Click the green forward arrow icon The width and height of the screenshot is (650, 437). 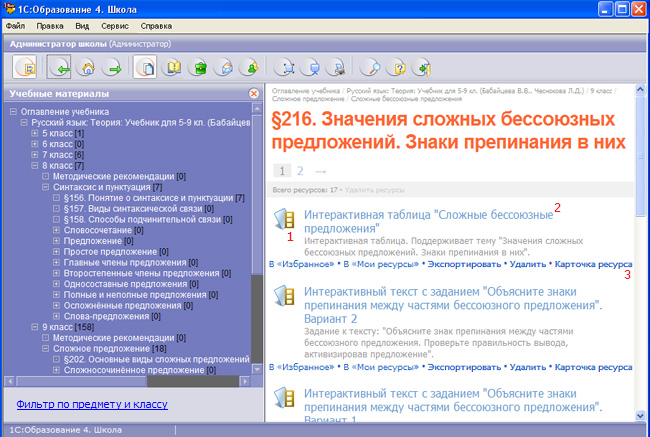(112, 68)
